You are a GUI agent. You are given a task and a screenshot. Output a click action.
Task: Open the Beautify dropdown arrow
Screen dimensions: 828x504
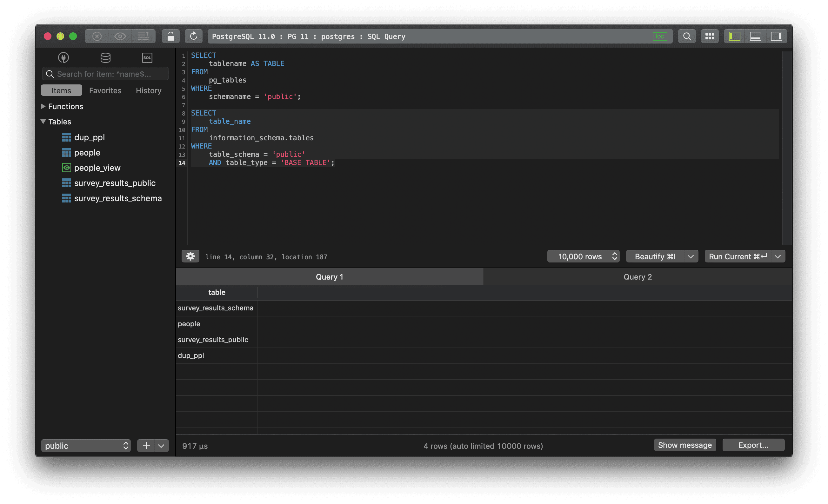[691, 256]
